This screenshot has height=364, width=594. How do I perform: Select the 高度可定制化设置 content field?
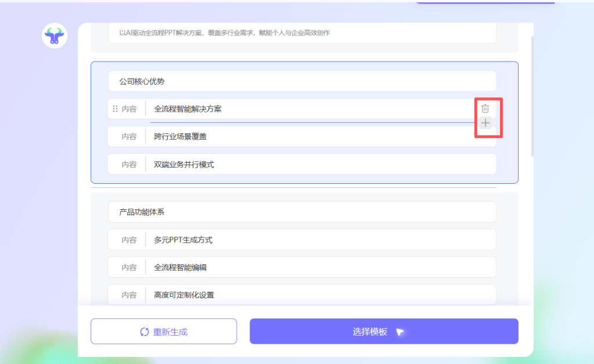[x=319, y=295]
